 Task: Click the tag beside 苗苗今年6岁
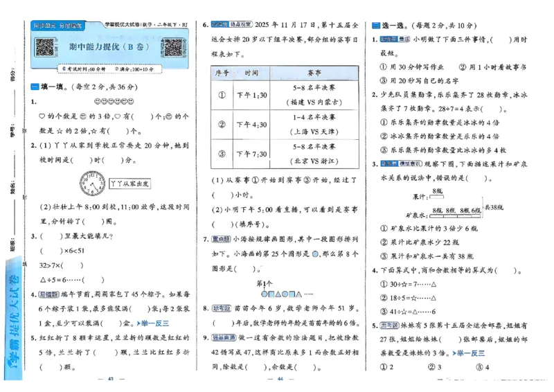pyautogui.click(x=222, y=308)
